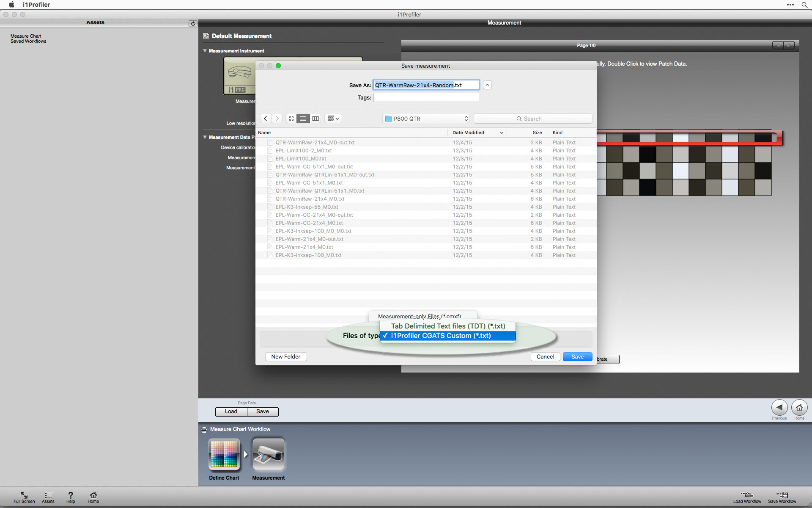Select EPL-Warm-21x4_M0.txt file
The height and width of the screenshot is (508, 812).
tap(426, 247)
